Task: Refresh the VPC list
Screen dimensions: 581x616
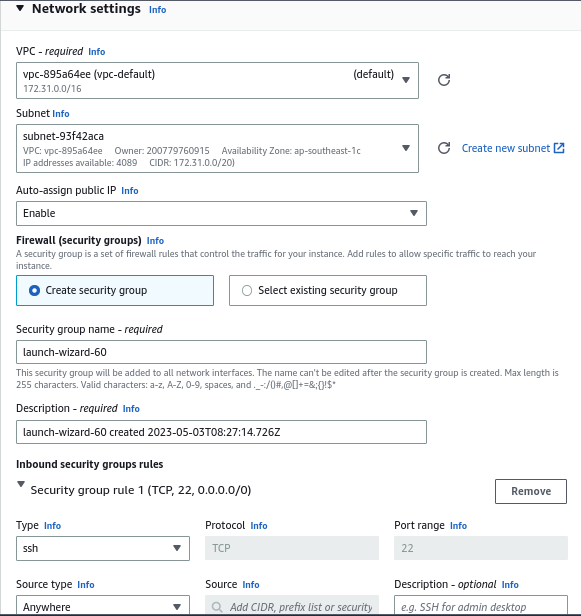Action: pyautogui.click(x=444, y=80)
